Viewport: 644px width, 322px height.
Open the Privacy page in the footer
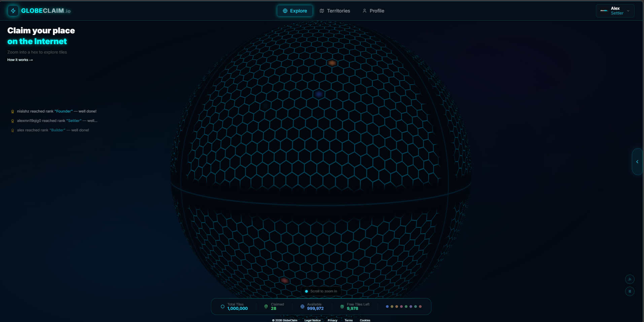[x=332, y=320]
